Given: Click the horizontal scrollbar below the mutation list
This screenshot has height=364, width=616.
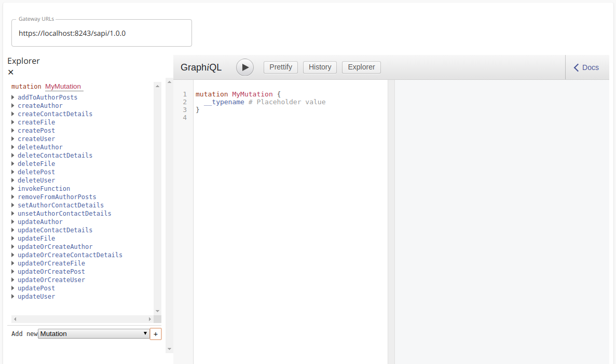Looking at the screenshot, I should coord(83,319).
